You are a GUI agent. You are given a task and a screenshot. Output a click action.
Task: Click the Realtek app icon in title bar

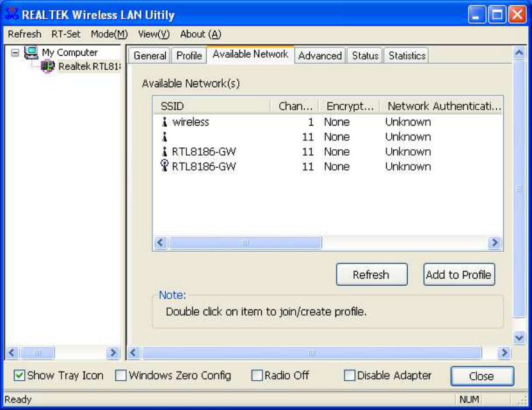[12, 13]
